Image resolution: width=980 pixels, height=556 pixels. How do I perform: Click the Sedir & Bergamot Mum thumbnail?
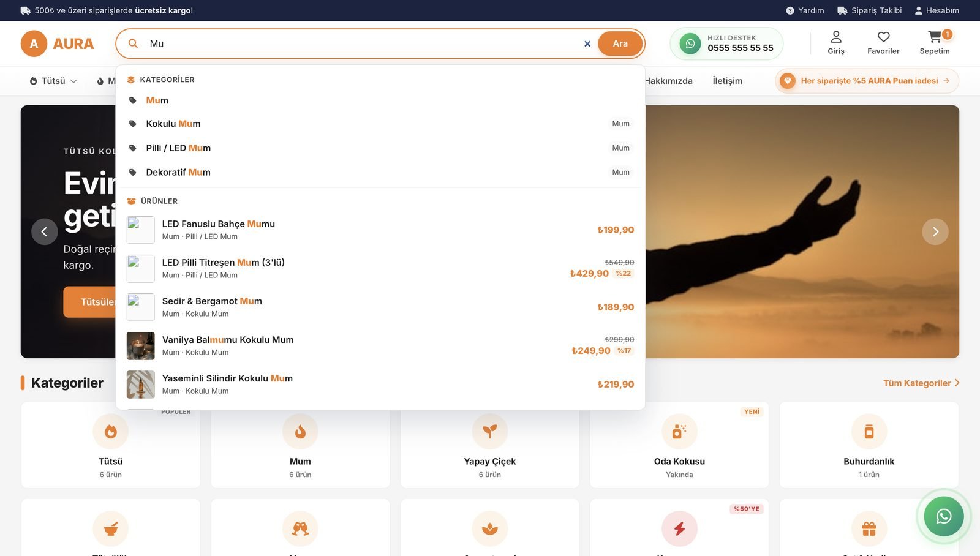click(140, 307)
